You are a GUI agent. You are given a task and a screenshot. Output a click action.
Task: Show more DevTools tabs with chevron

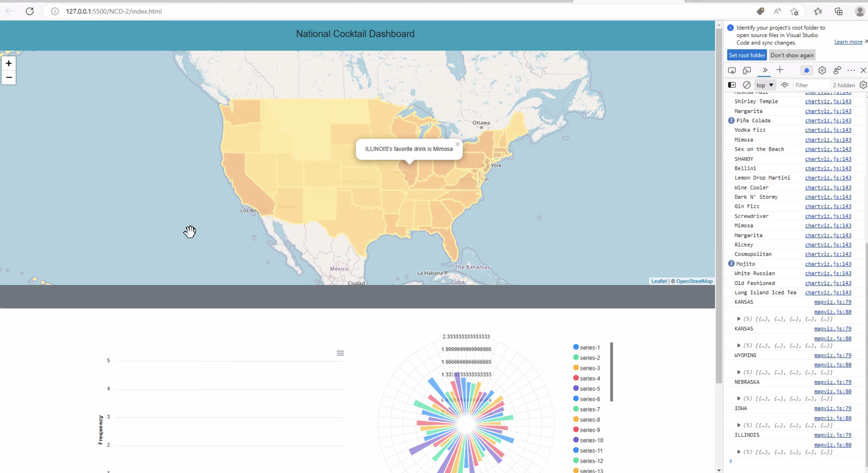click(x=765, y=70)
